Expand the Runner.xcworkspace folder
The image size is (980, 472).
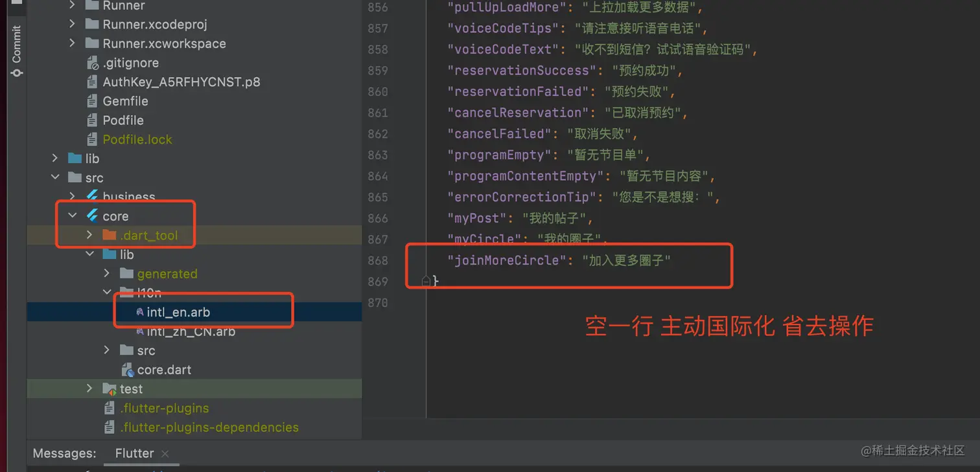(x=73, y=43)
